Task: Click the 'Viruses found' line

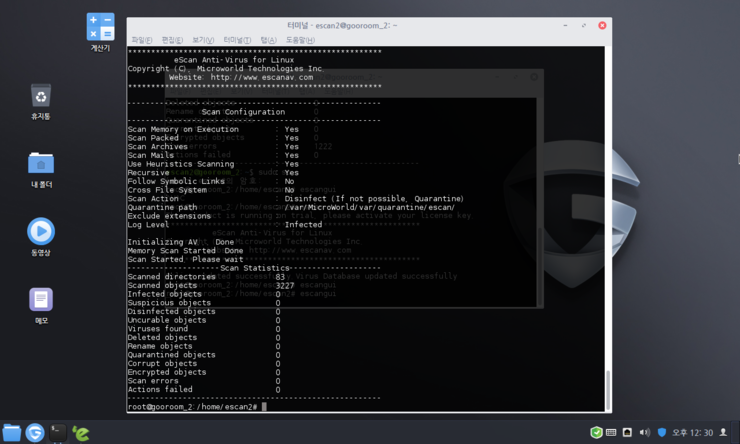Action: point(204,329)
